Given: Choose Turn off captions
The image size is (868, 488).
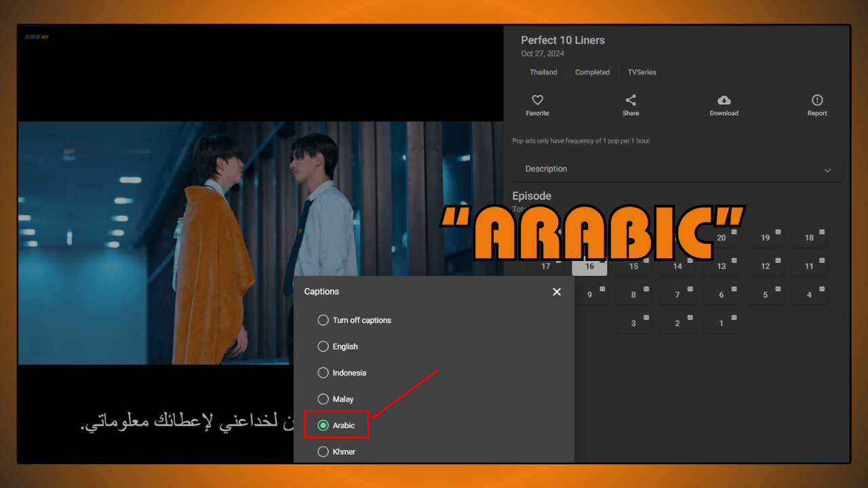Looking at the screenshot, I should [x=323, y=320].
